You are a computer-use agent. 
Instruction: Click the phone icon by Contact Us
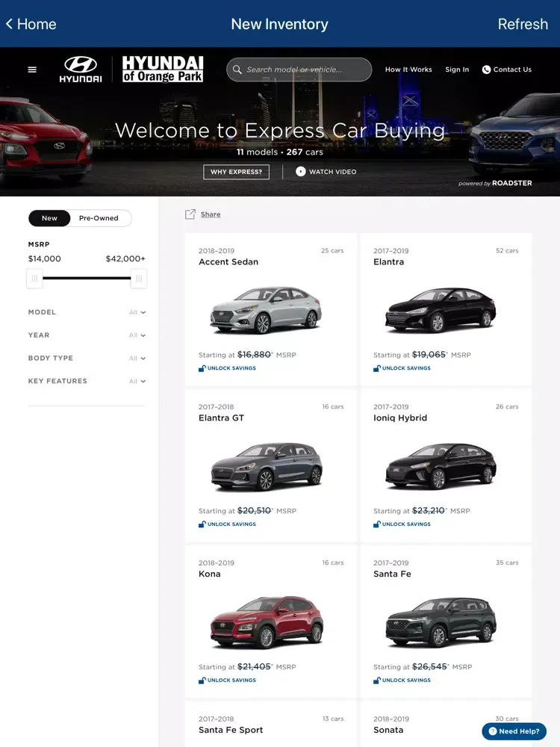click(486, 69)
